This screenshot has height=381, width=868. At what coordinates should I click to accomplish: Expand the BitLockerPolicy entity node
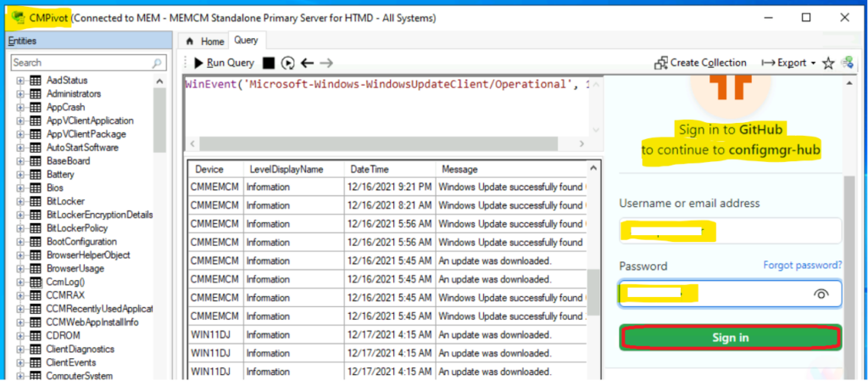pos(20,228)
